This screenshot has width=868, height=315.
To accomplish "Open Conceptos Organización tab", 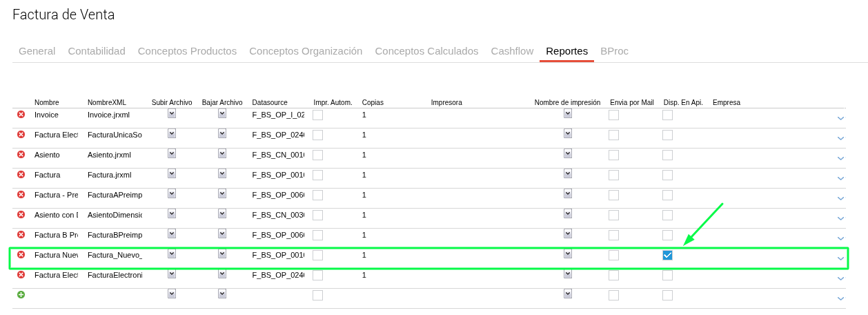I will pos(306,50).
